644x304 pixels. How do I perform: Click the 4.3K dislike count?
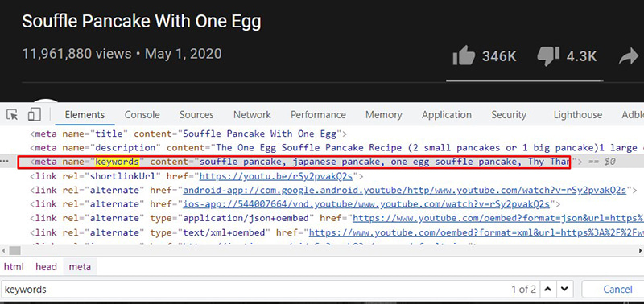click(581, 56)
